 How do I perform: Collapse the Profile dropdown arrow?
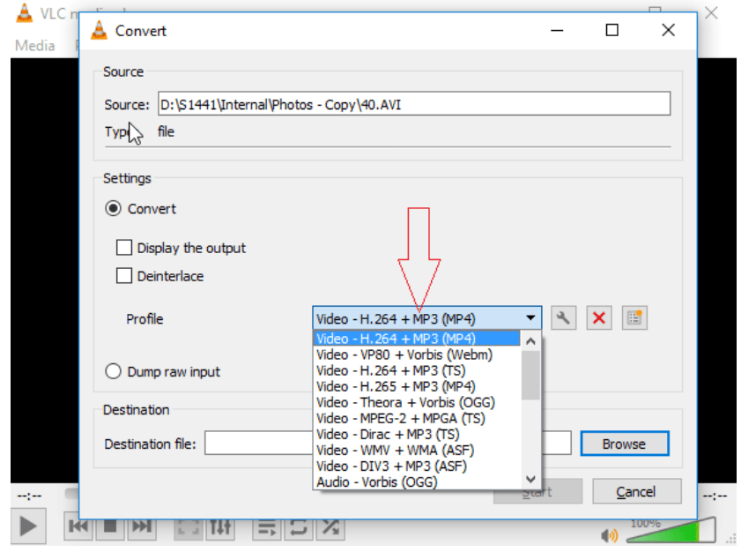pos(530,318)
